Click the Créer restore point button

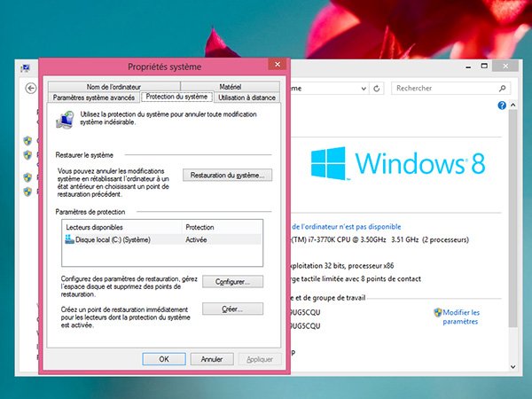click(232, 309)
